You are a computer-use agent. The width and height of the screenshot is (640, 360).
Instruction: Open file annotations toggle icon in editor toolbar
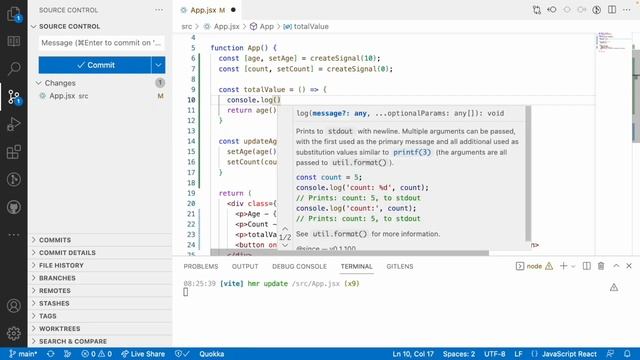tap(597, 10)
